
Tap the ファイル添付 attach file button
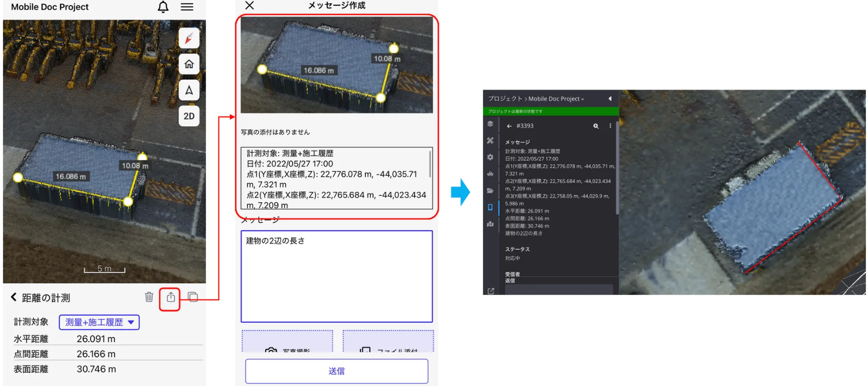click(388, 342)
